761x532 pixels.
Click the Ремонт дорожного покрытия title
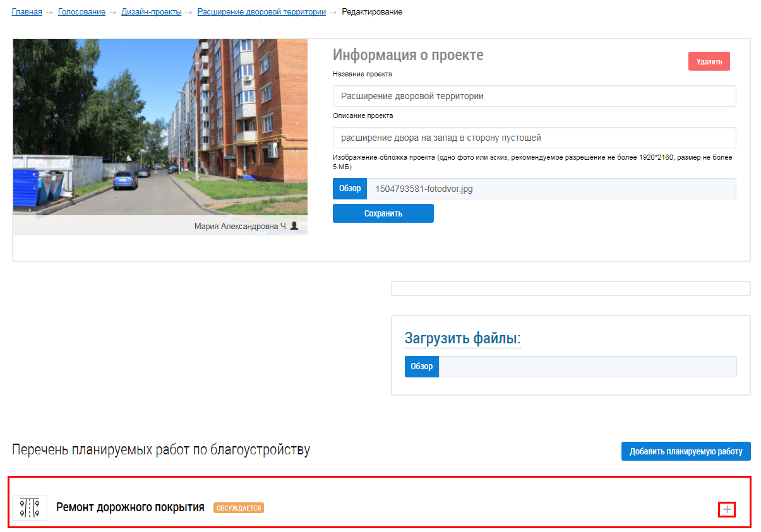(130, 507)
